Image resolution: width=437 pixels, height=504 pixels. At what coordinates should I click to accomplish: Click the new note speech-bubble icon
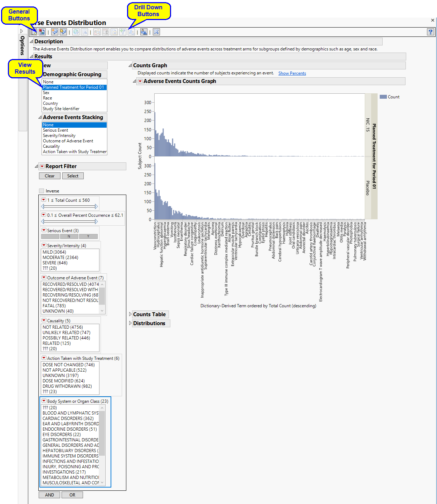(x=54, y=32)
